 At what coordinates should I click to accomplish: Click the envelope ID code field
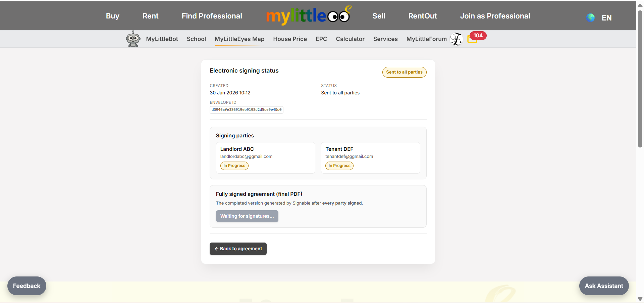pos(247,110)
